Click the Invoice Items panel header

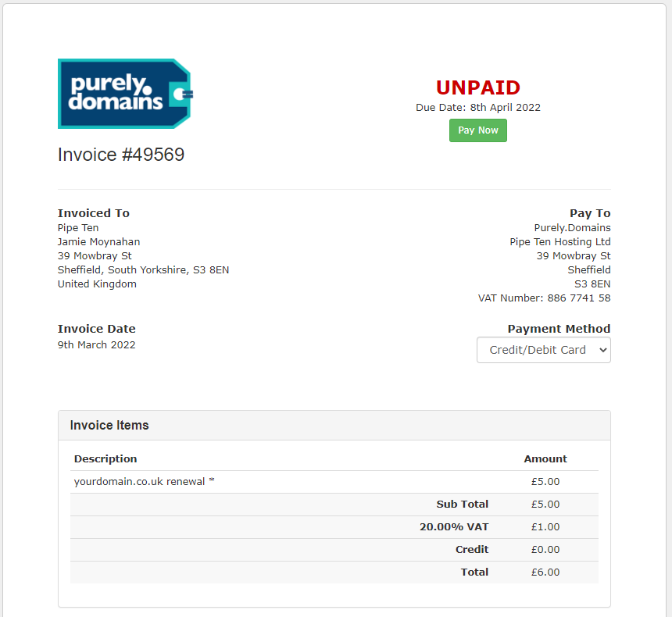click(x=334, y=426)
